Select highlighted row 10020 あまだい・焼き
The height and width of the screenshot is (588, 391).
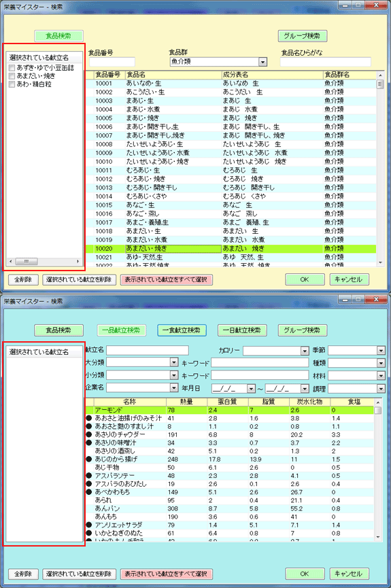pos(231,249)
